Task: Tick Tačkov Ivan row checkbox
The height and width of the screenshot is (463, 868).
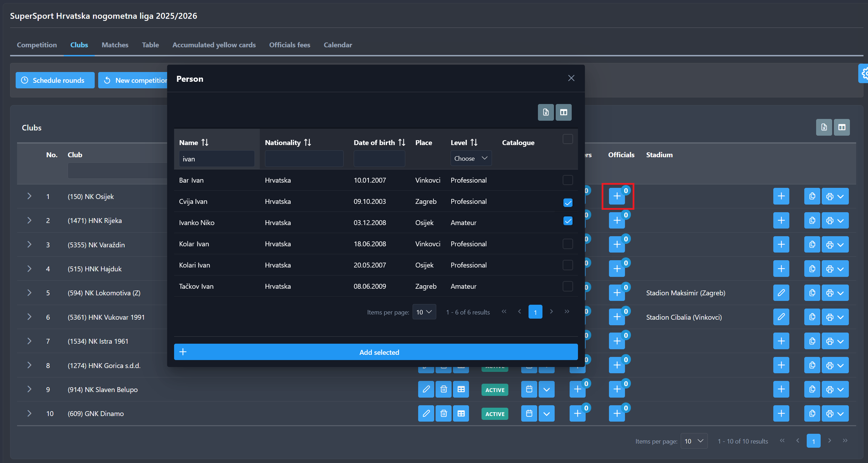Action: point(568,286)
